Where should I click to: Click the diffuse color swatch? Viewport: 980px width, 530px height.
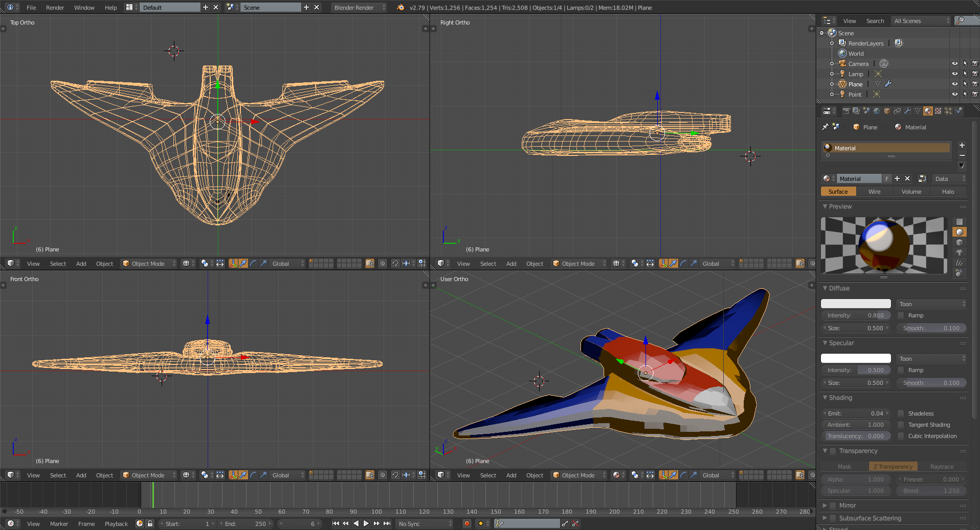(856, 304)
